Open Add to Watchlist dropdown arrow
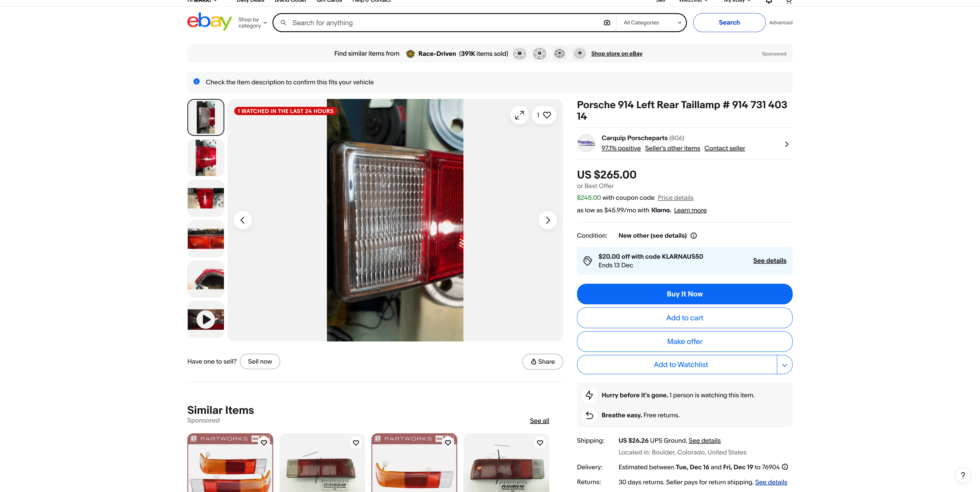This screenshot has width=980, height=492. (x=784, y=365)
